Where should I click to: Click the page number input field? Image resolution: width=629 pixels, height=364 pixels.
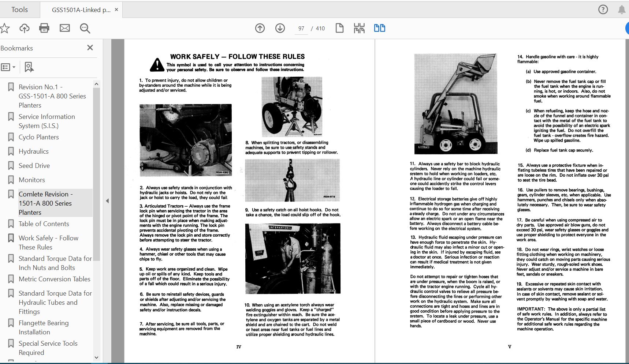coord(301,29)
